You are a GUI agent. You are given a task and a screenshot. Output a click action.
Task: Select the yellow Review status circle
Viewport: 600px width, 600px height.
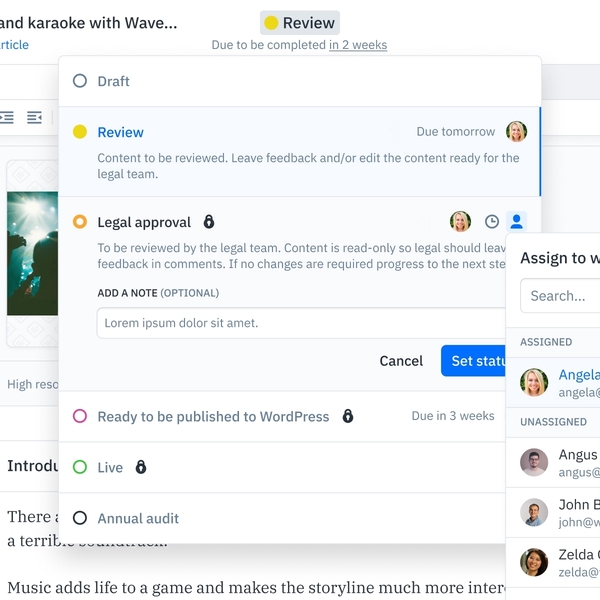click(x=80, y=132)
